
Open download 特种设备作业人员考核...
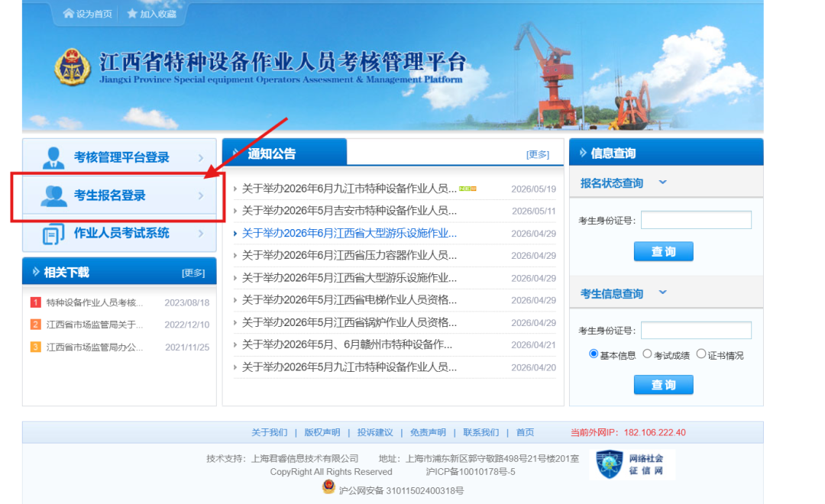pyautogui.click(x=94, y=302)
